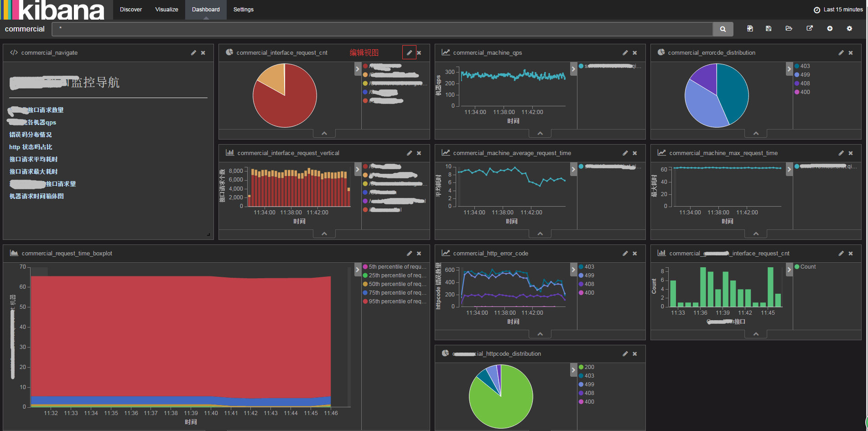Collapse legend of commercial_http_error_code chart
868x431 pixels.
573,270
